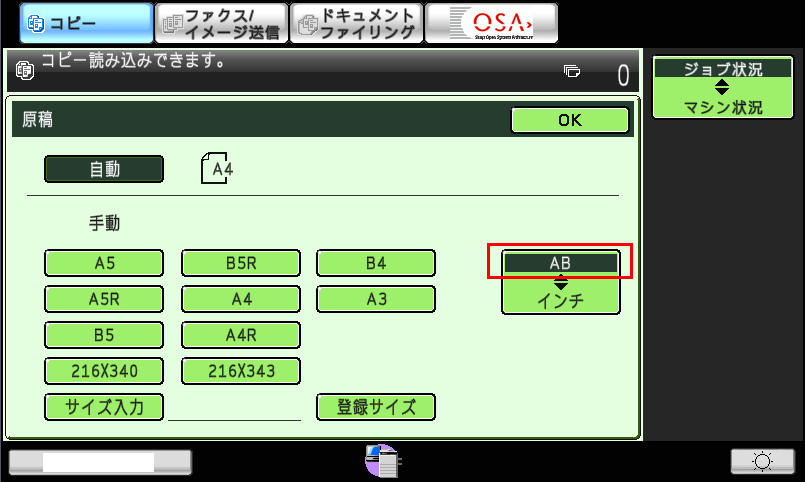The width and height of the screenshot is (805, 482).
Task: Switch size units to インチ
Action: pos(560,300)
